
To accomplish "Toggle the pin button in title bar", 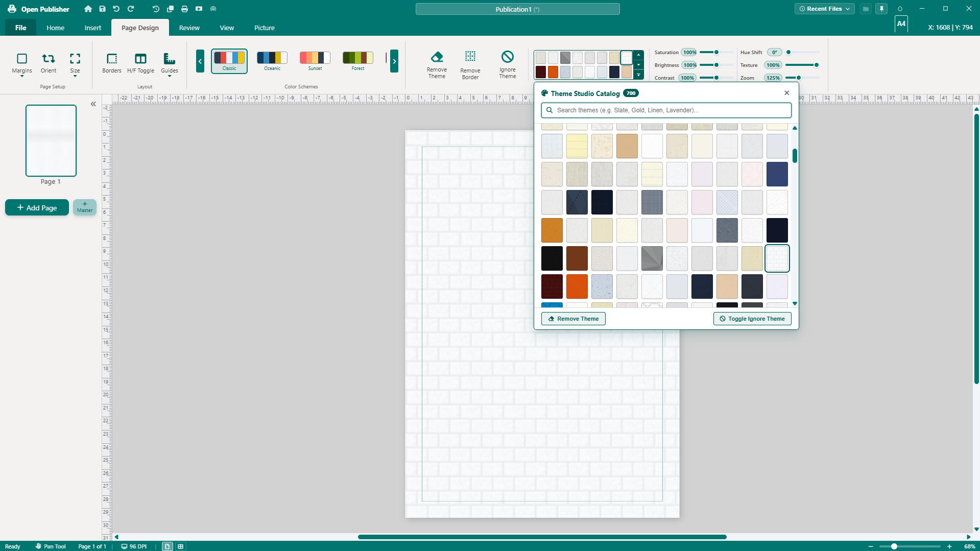I will 881,9.
